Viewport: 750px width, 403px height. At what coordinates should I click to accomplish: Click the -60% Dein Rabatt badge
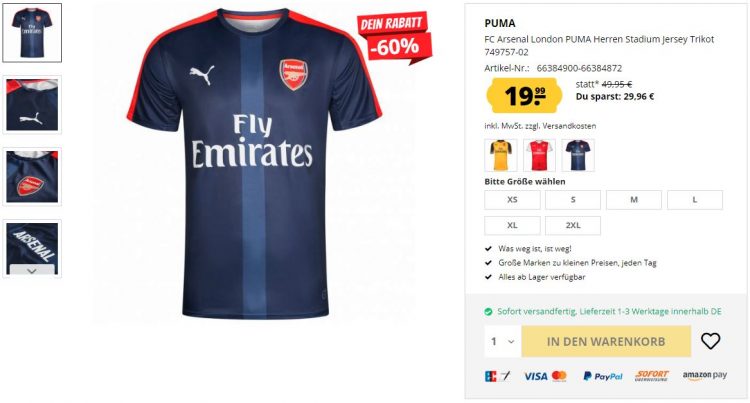tap(395, 38)
